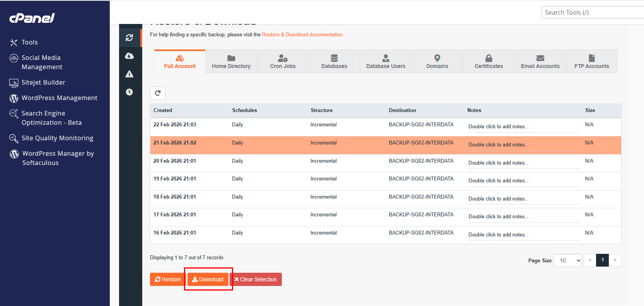Click the warning triangle sidebar icon
This screenshot has height=306, width=644.
click(129, 74)
